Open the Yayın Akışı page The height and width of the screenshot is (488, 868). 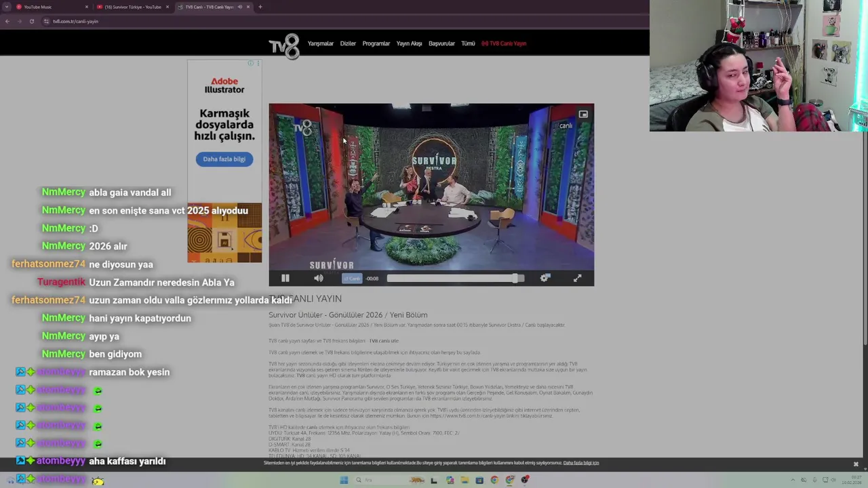click(x=409, y=43)
